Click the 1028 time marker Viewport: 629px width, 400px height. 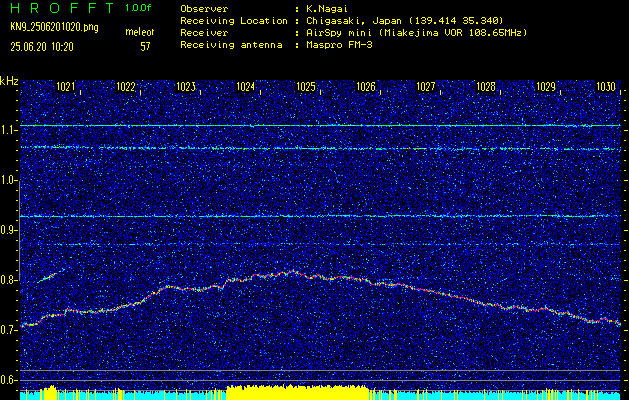pyautogui.click(x=485, y=86)
